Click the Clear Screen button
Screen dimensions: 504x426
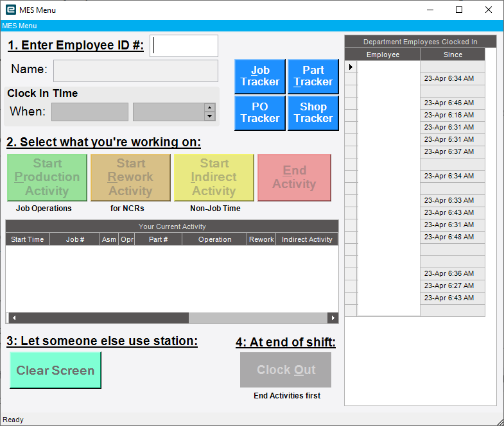pos(55,370)
